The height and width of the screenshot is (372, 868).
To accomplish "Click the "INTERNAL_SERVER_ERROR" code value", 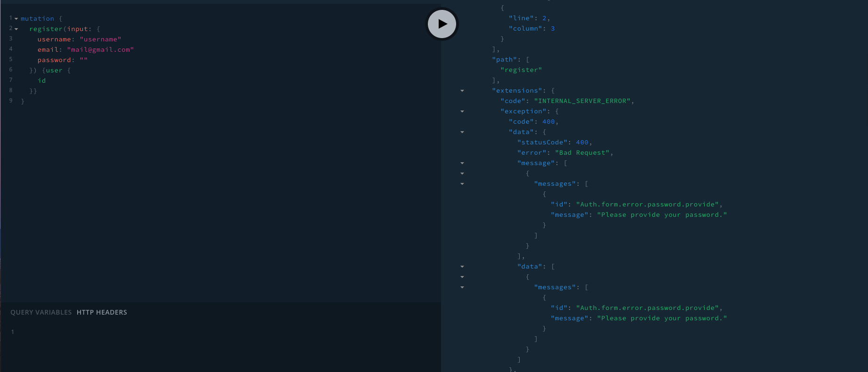I will pyautogui.click(x=584, y=101).
